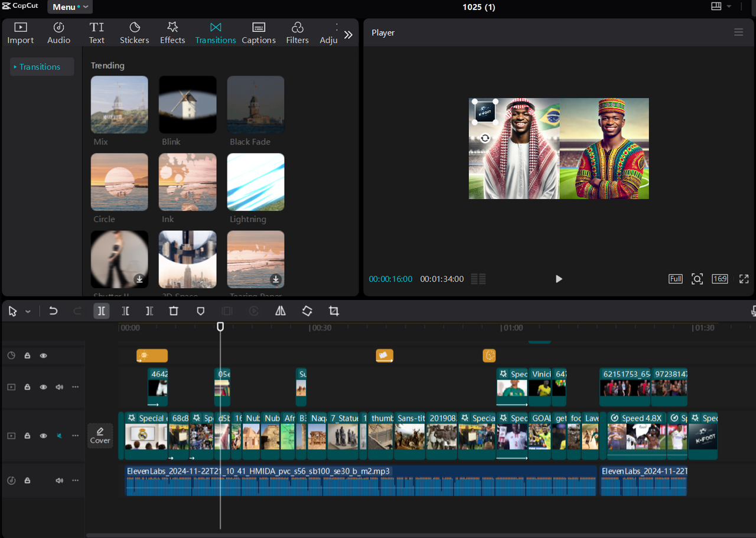
Task: Apply the Ink transition
Action: 188,182
